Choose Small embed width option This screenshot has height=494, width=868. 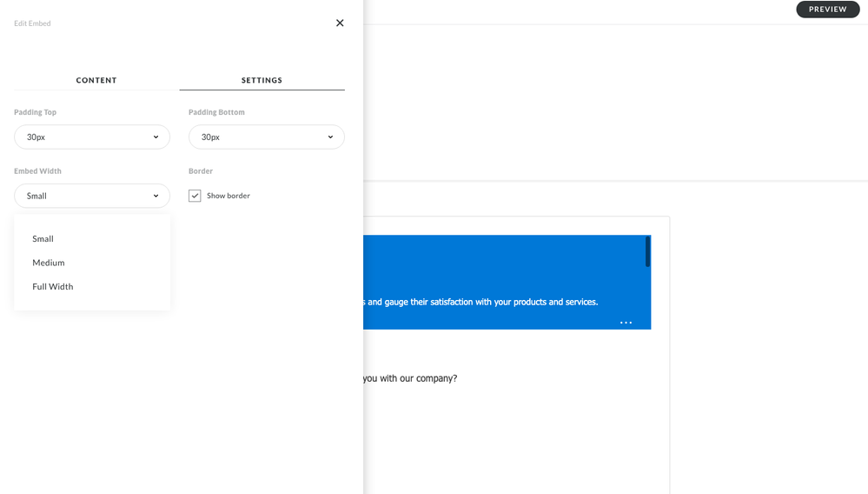tap(43, 238)
